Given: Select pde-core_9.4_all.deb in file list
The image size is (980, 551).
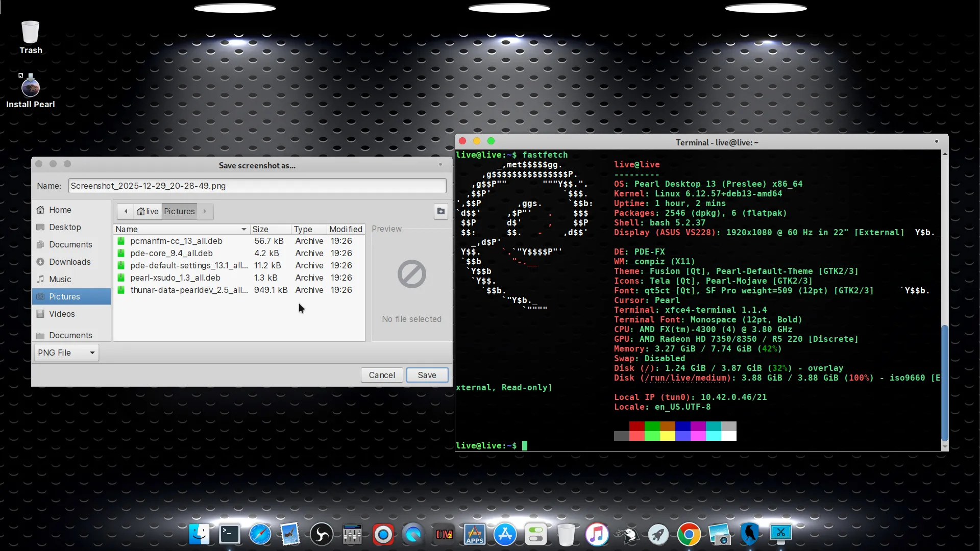Looking at the screenshot, I should pos(171,253).
